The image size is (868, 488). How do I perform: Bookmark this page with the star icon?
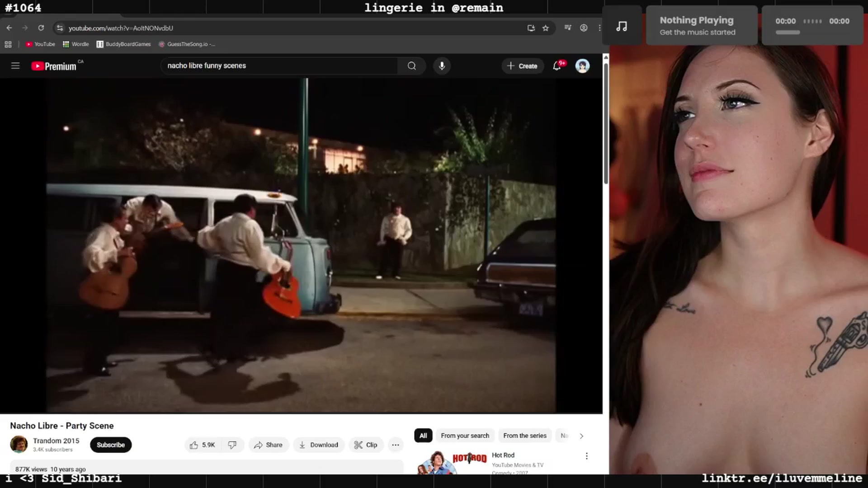[x=546, y=28]
